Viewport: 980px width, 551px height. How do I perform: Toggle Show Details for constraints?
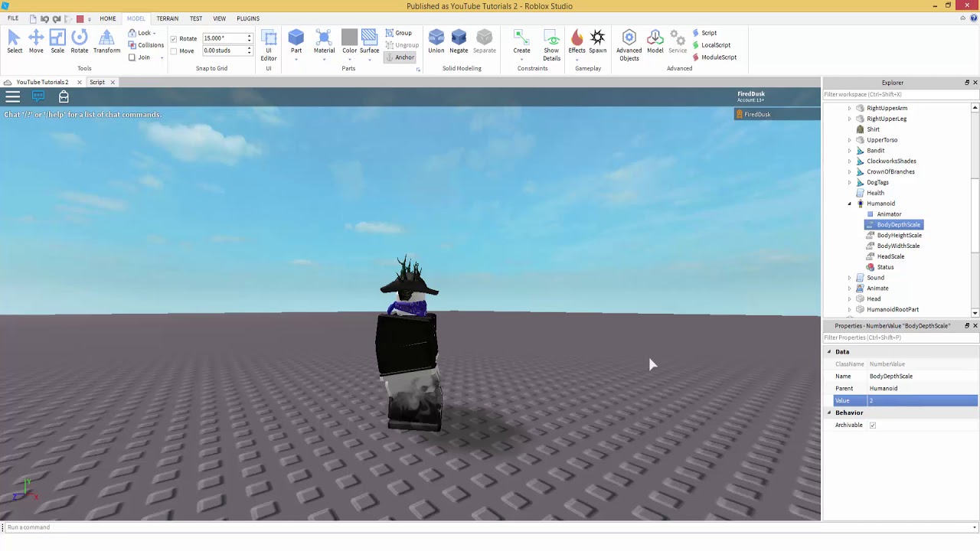551,45
